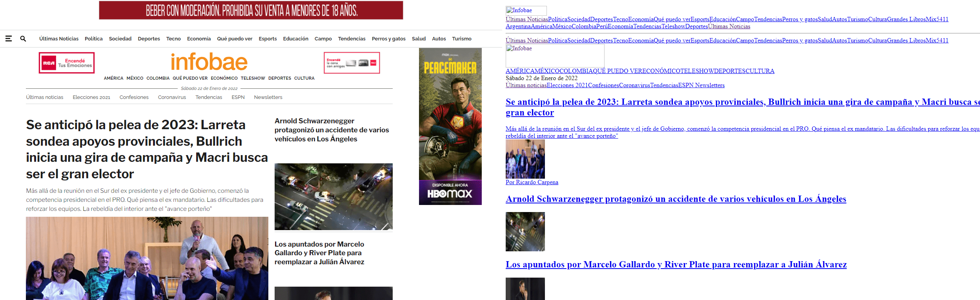The image size is (980, 300).
Task: Open Tecno in the styled top nav
Action: (x=173, y=38)
